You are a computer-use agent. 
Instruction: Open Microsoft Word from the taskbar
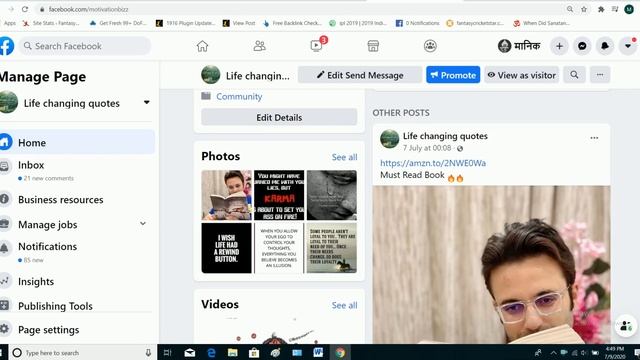(318, 353)
